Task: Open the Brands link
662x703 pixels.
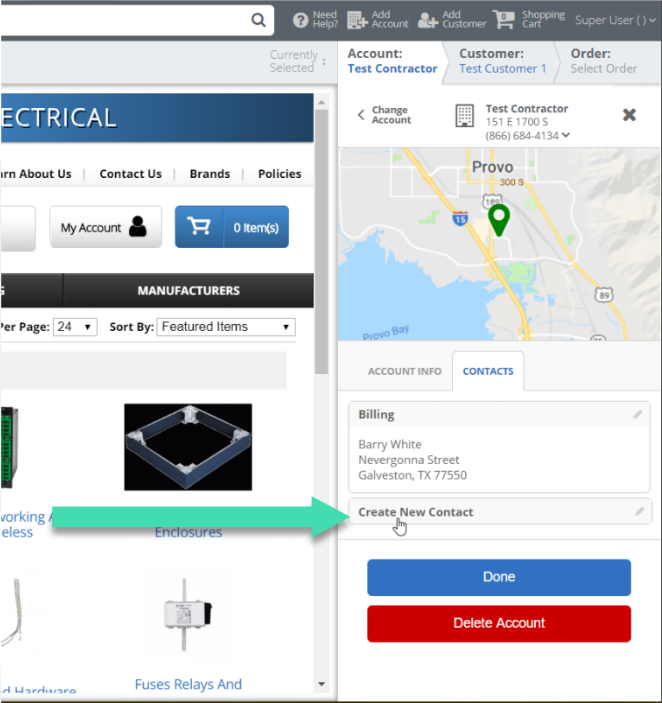Action: pyautogui.click(x=210, y=174)
